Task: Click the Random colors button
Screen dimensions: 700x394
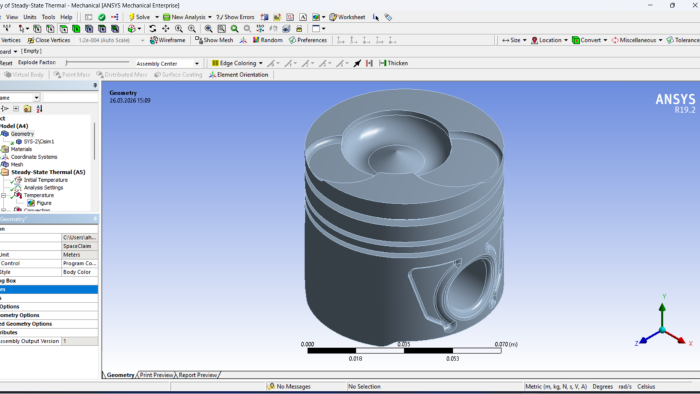Action: click(267, 40)
